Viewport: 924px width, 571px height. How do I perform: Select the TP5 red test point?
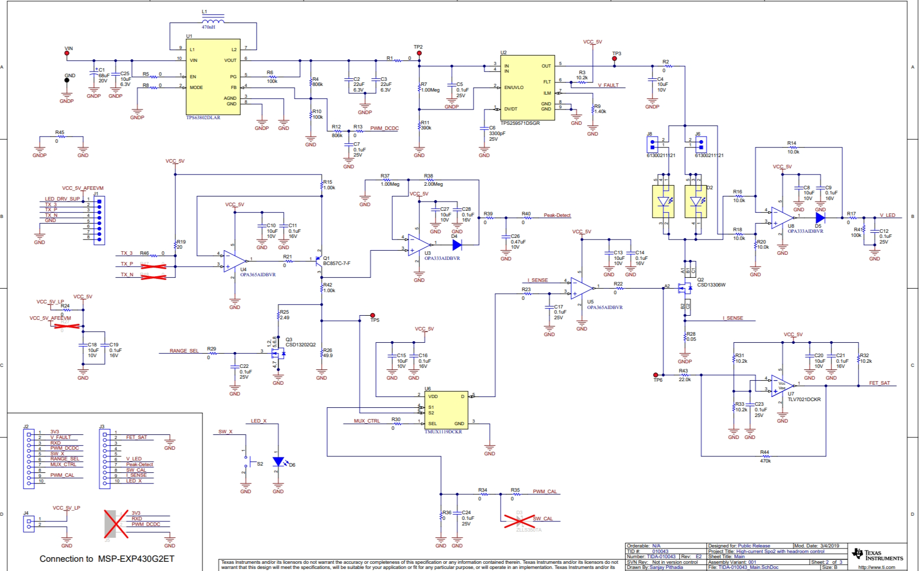373,315
